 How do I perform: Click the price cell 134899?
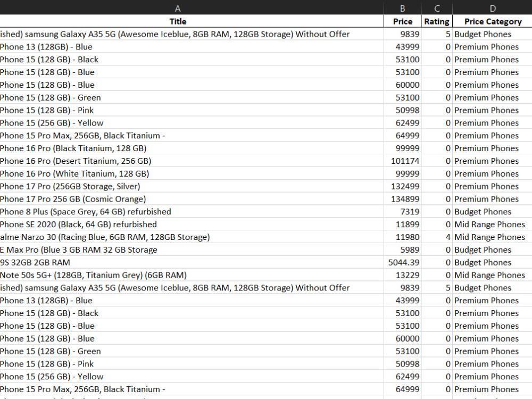(x=402, y=199)
